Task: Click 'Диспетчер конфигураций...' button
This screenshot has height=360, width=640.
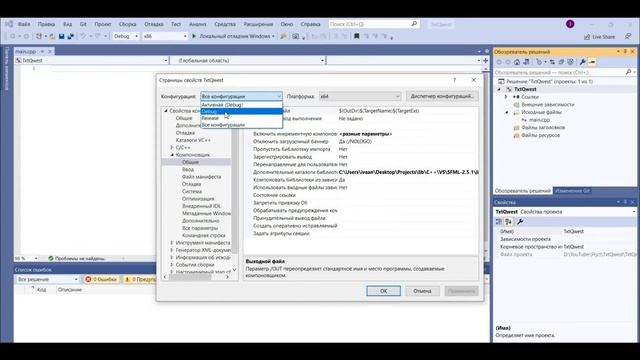Action: coord(442,96)
